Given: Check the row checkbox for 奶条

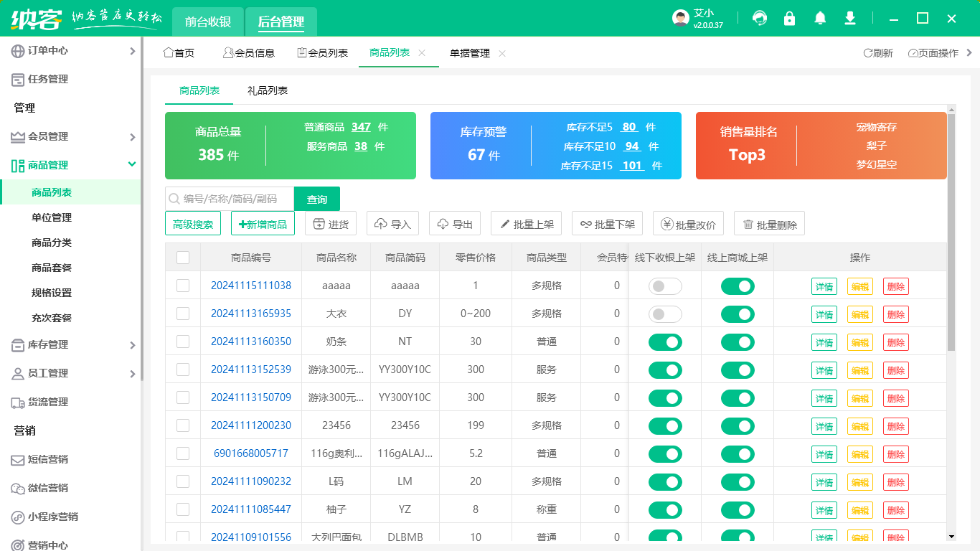Looking at the screenshot, I should pyautogui.click(x=183, y=342).
